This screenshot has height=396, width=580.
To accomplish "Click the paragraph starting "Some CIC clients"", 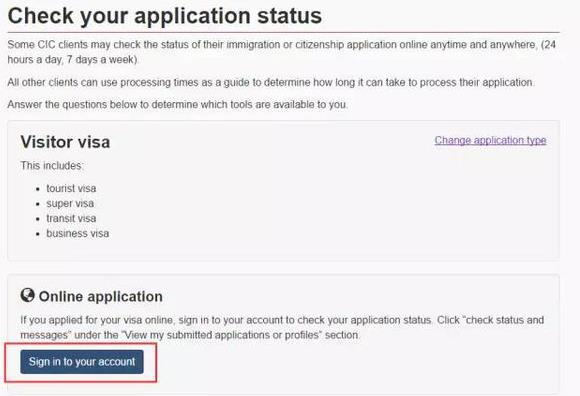I will [x=281, y=52].
